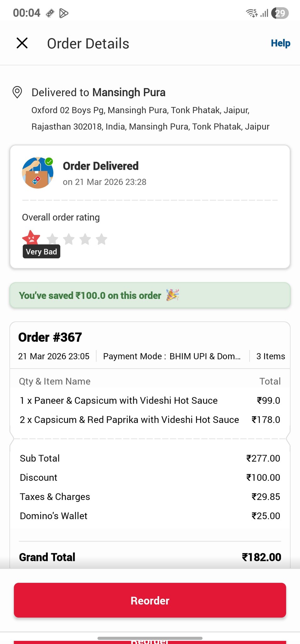This screenshot has width=300, height=644.
Task: Tap the location pin icon
Action: 17,92
